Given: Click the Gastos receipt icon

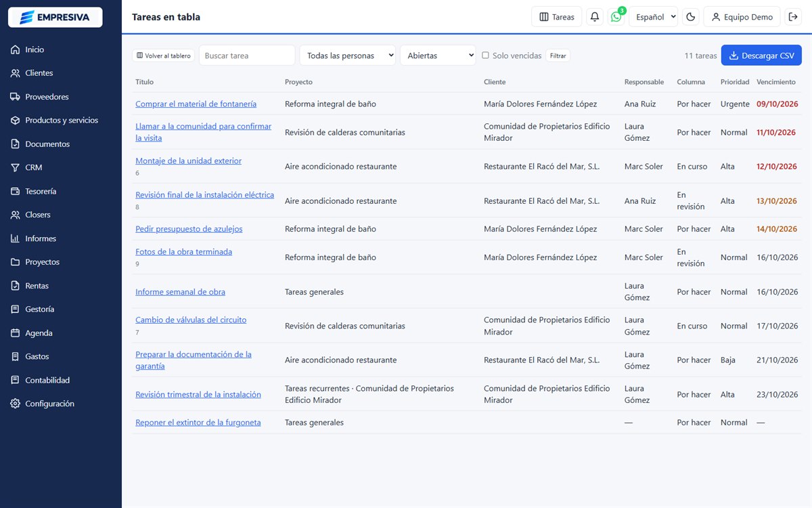Looking at the screenshot, I should click(x=15, y=356).
